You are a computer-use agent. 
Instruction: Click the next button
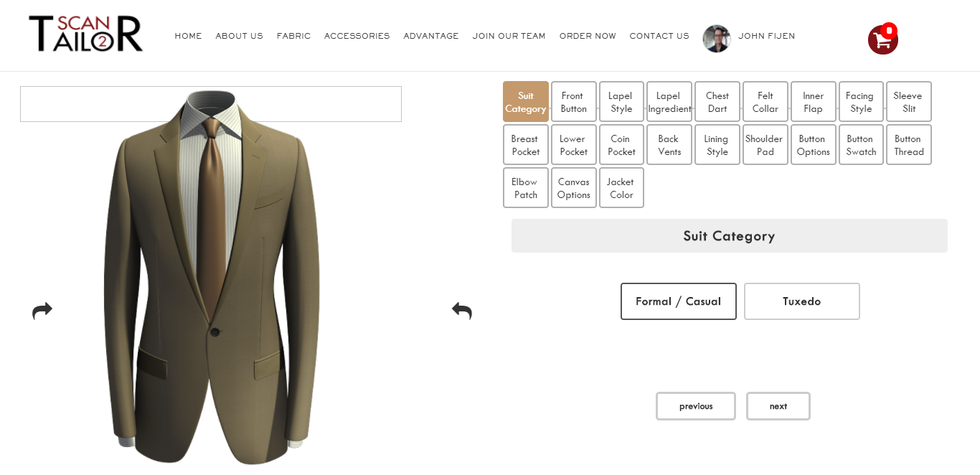(778, 406)
